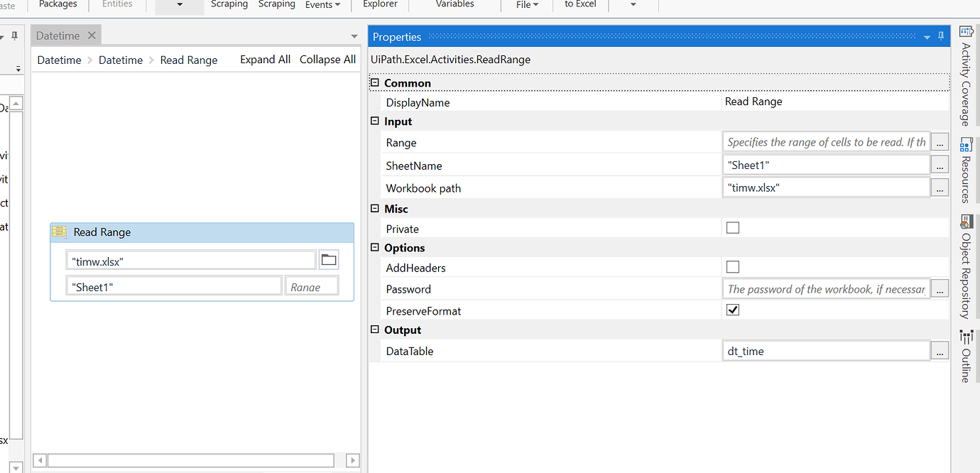The width and height of the screenshot is (980, 473).
Task: Open the designer tab list dropdown
Action: 354,36
